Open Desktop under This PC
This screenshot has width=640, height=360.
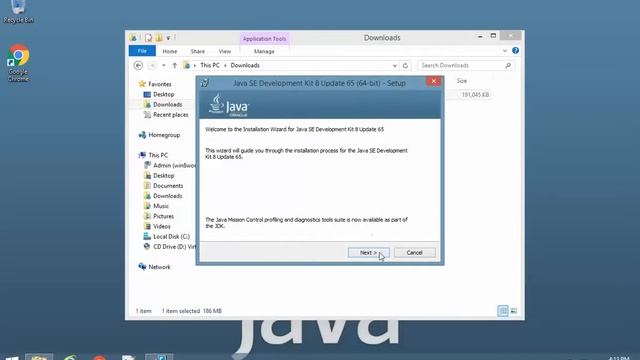point(163,176)
